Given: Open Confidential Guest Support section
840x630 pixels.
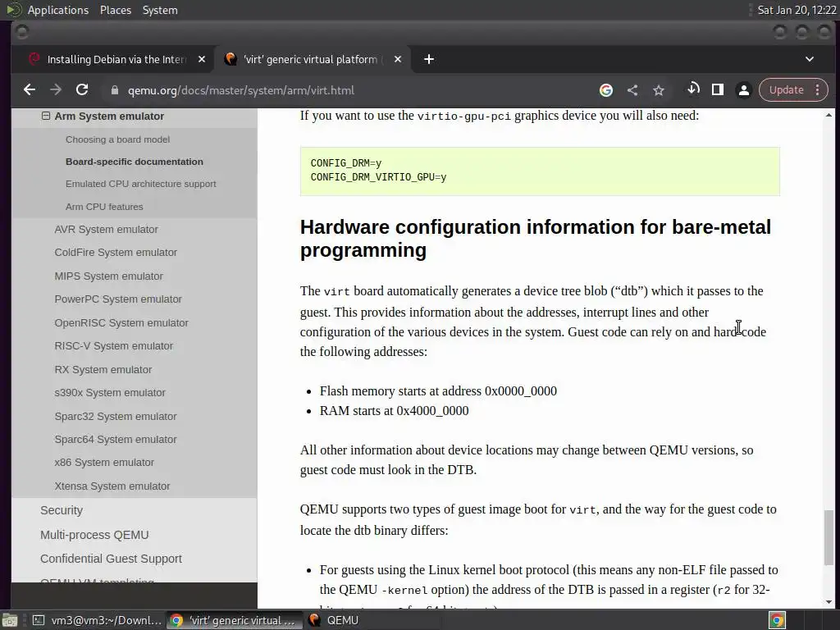Looking at the screenshot, I should coord(111,559).
